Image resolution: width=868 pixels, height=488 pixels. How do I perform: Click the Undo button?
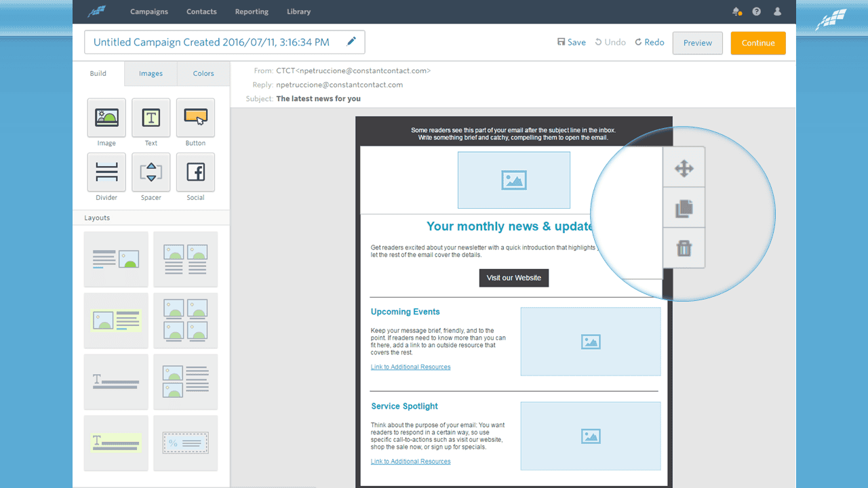610,42
